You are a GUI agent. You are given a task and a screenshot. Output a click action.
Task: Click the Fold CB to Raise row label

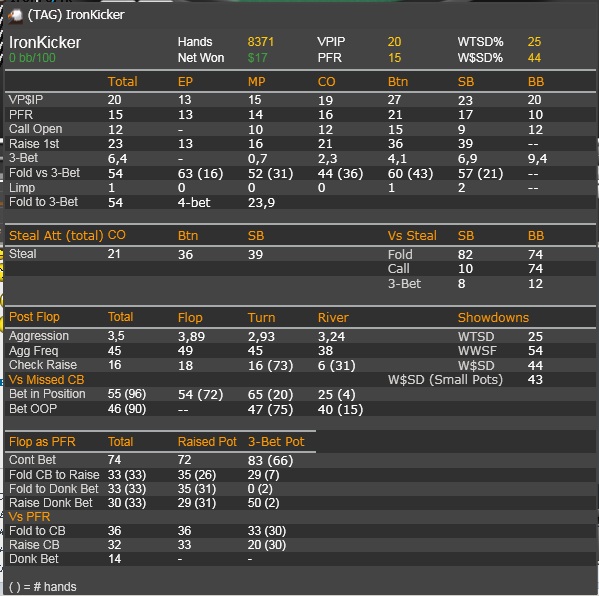click(x=54, y=475)
